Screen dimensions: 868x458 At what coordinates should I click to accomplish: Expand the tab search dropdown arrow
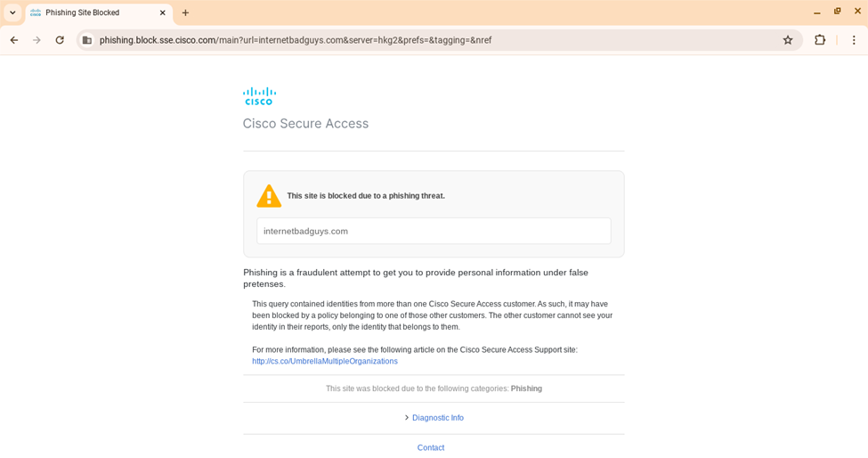click(x=12, y=12)
